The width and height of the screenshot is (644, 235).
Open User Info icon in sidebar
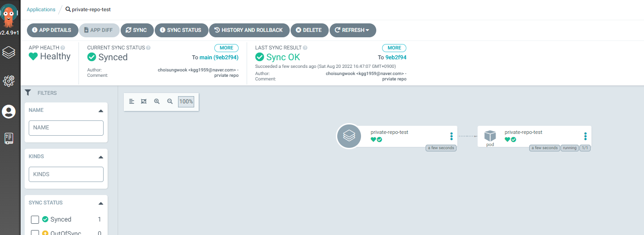[9, 111]
